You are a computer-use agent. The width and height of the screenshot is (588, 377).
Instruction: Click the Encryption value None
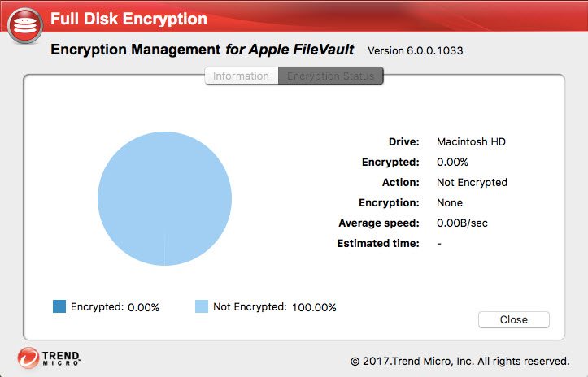[450, 202]
